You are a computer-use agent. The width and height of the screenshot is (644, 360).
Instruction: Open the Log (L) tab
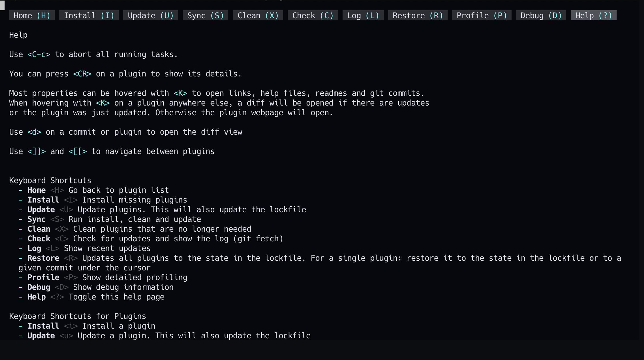coord(363,15)
